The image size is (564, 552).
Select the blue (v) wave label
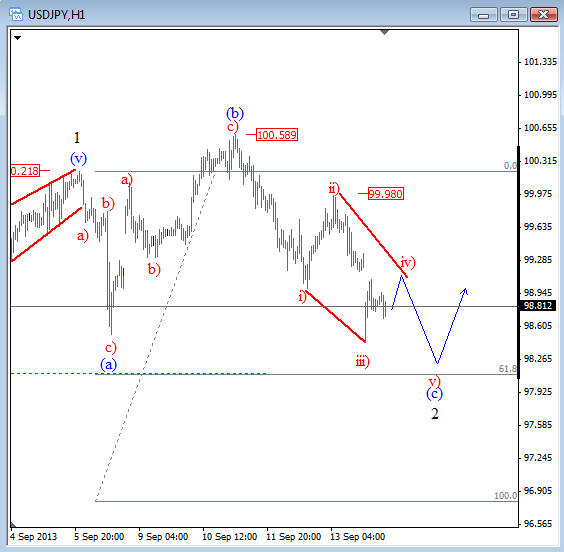(x=78, y=158)
